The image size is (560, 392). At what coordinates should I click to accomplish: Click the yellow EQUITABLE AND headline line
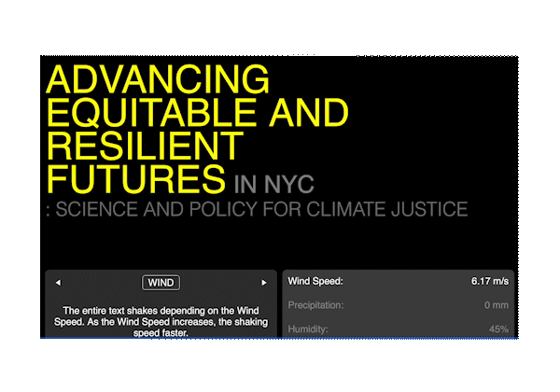tap(196, 113)
